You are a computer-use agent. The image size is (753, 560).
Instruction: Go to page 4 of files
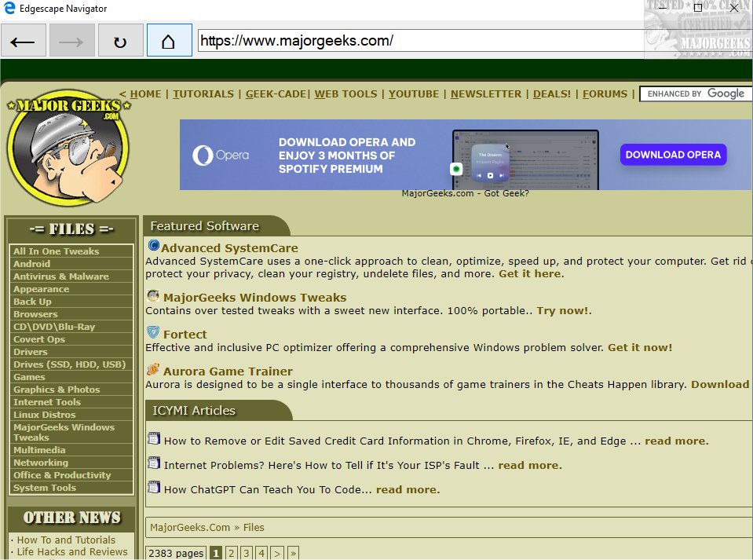pyautogui.click(x=261, y=553)
